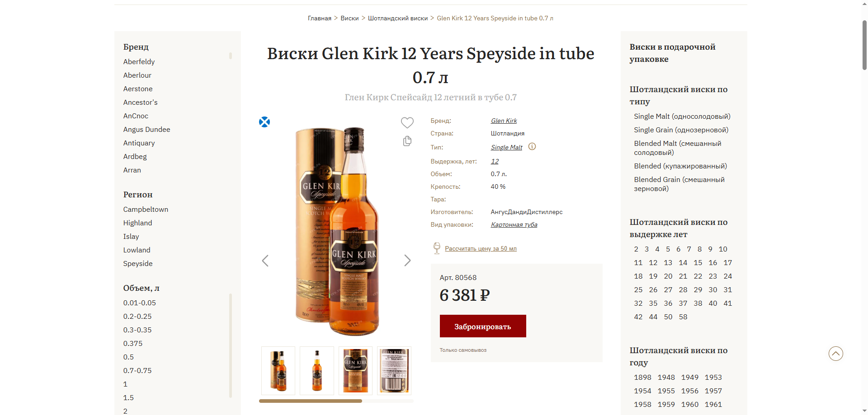Image resolution: width=868 pixels, height=415 pixels.
Task: Open the Single Malt info tooltip icon
Action: click(x=532, y=147)
